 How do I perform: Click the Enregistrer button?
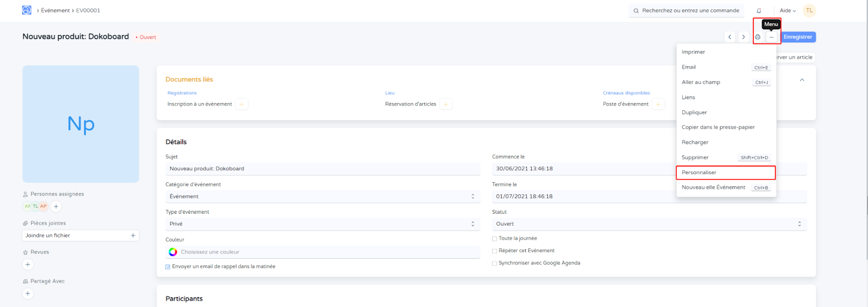click(x=797, y=37)
